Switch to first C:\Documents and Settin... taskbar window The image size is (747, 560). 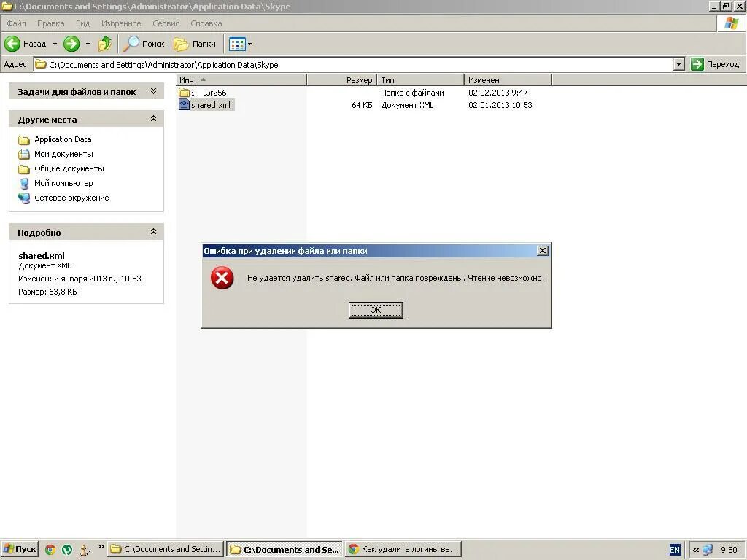coord(166,550)
